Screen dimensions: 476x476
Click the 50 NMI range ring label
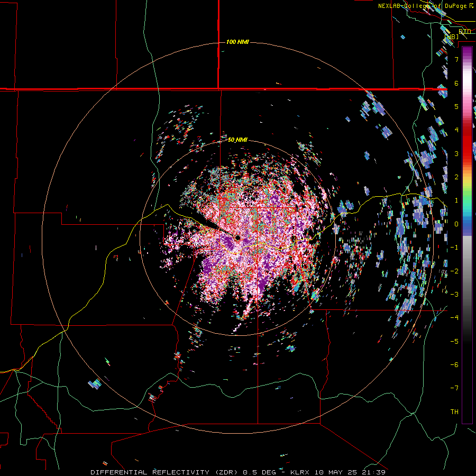point(237,140)
